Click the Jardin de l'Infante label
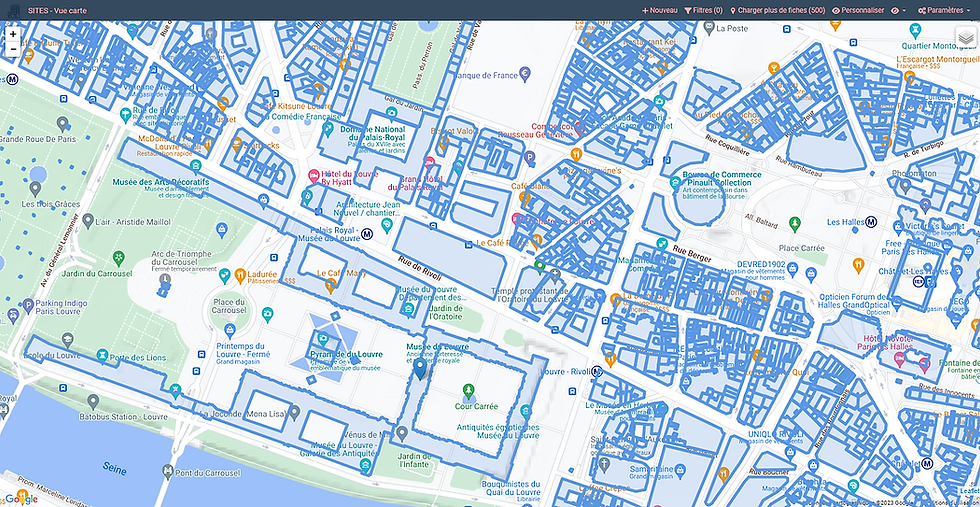Image resolution: width=980 pixels, height=507 pixels. point(412,459)
